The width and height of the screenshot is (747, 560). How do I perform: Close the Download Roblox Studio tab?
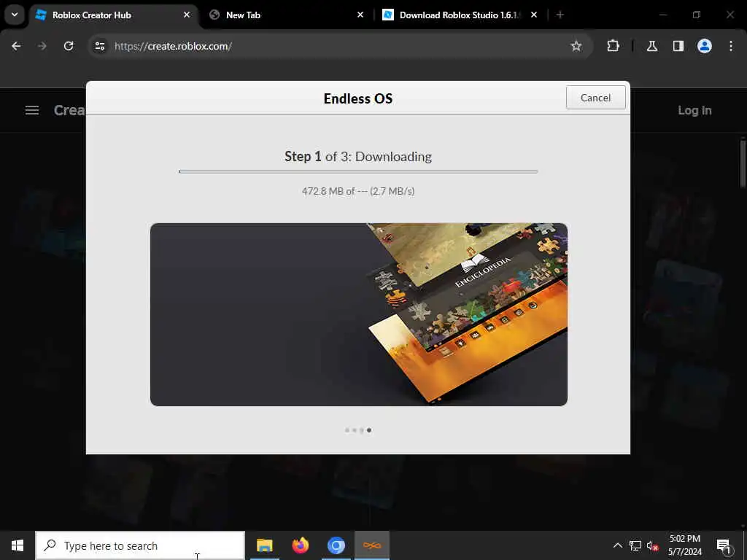tap(534, 15)
